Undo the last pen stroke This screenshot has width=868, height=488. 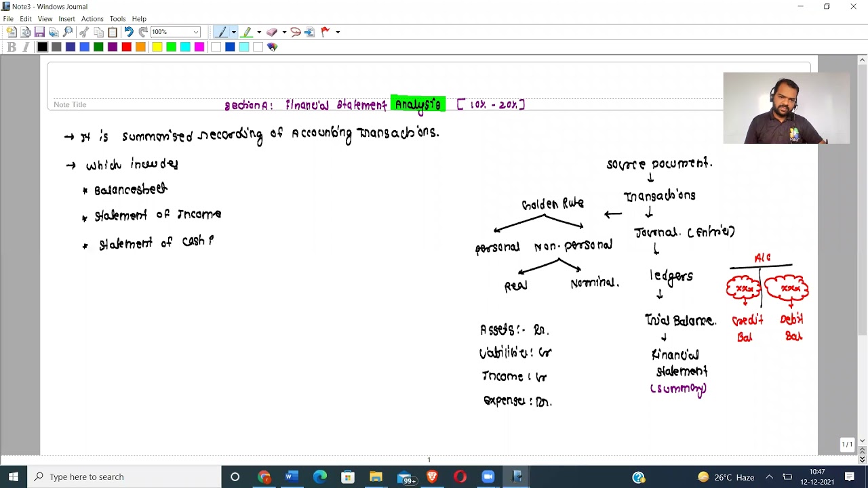point(129,32)
